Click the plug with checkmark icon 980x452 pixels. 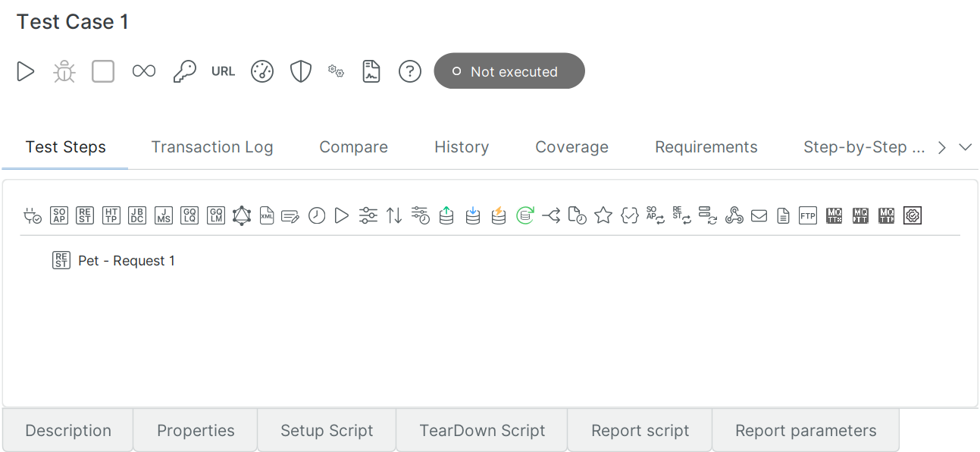[x=33, y=215]
